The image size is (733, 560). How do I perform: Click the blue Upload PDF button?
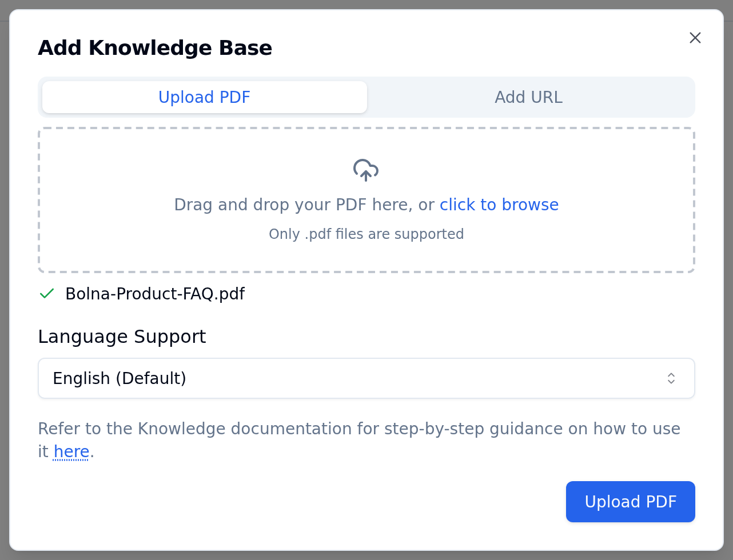tap(631, 502)
